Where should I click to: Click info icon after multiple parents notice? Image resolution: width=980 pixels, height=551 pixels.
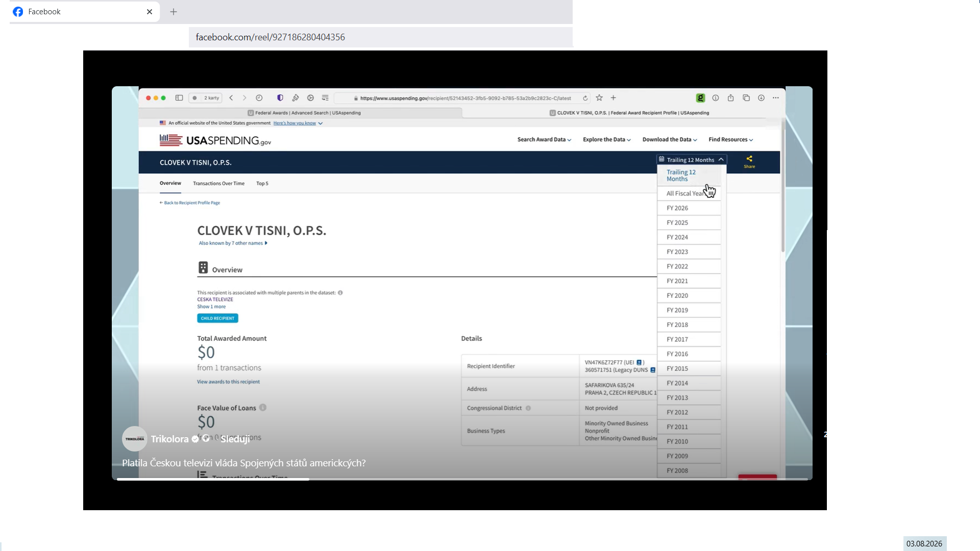pos(340,293)
